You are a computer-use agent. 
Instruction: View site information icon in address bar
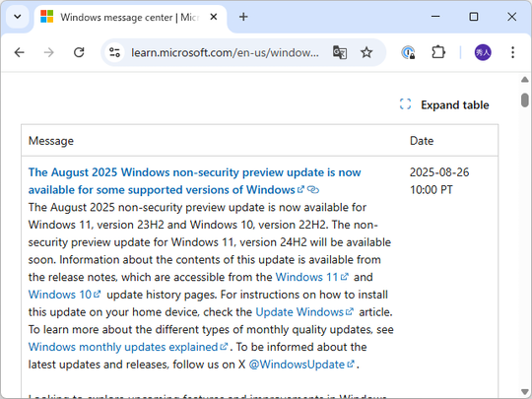(114, 52)
